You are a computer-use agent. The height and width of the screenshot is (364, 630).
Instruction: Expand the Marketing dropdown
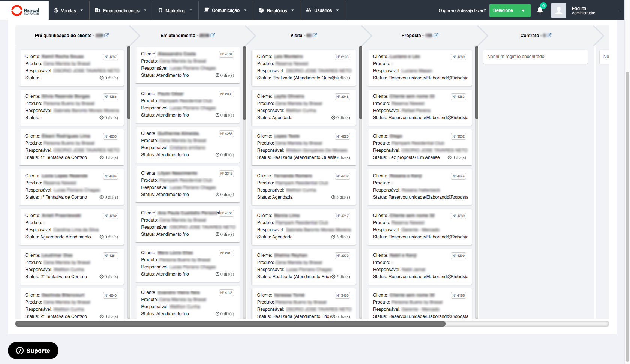pyautogui.click(x=175, y=10)
